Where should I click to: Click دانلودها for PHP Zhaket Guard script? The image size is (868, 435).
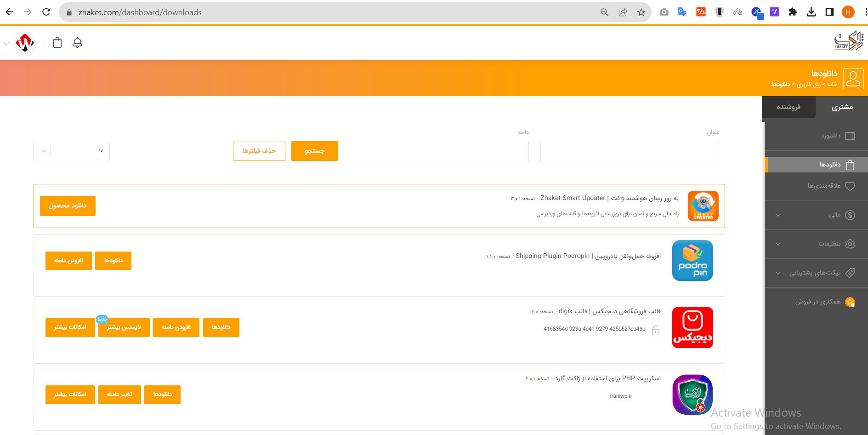point(162,395)
